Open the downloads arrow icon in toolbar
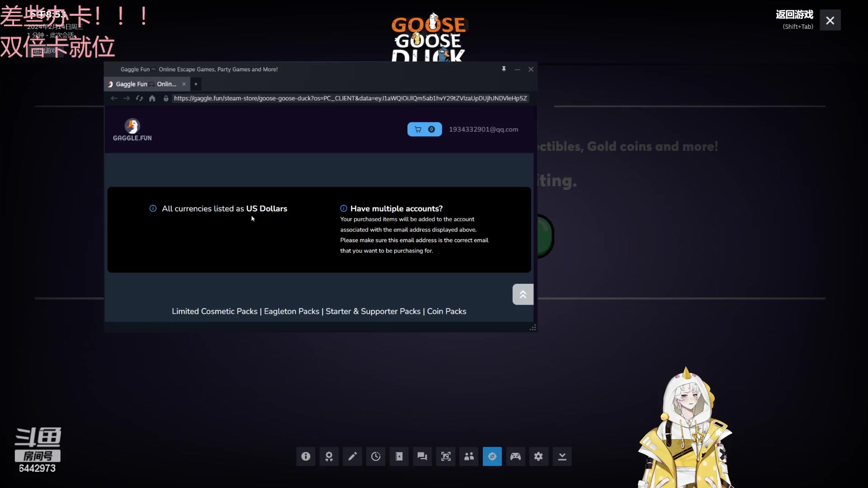The image size is (868, 488). 562,456
